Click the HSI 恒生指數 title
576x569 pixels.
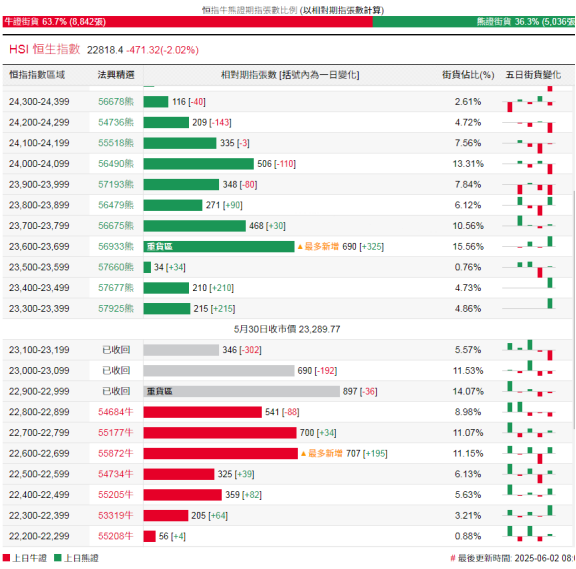pyautogui.click(x=44, y=49)
